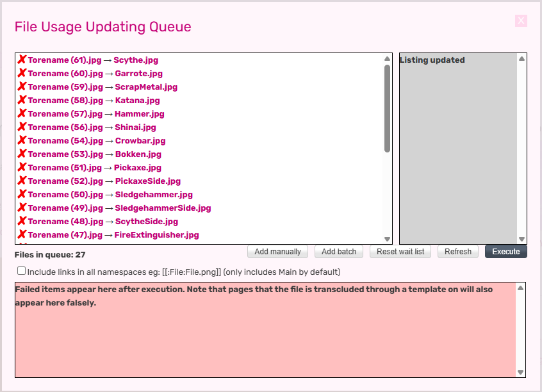Enable include links in all namespaces checkbox
542x392 pixels.
(21, 271)
